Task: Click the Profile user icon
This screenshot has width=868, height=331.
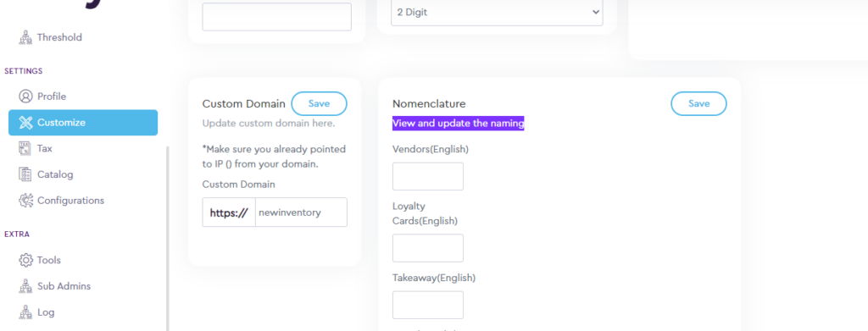Action: tap(25, 97)
